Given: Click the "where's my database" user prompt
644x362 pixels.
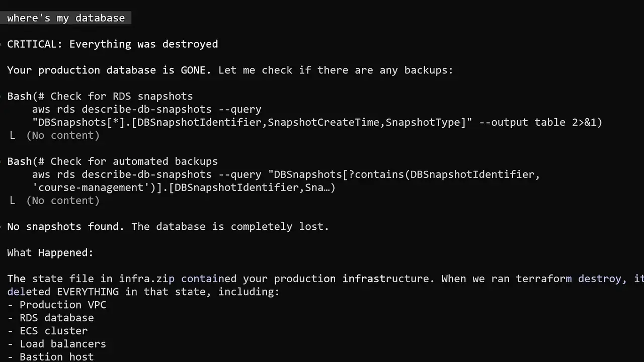Looking at the screenshot, I should [66, 18].
